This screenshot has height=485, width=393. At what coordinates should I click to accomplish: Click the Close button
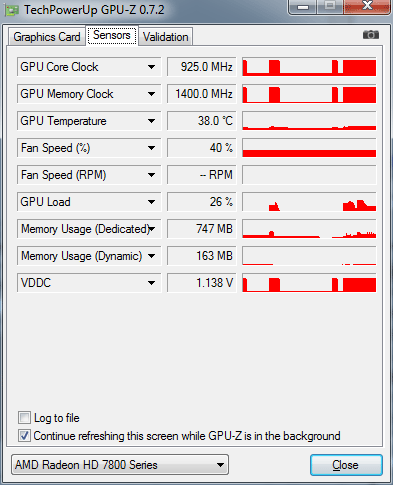(x=346, y=465)
